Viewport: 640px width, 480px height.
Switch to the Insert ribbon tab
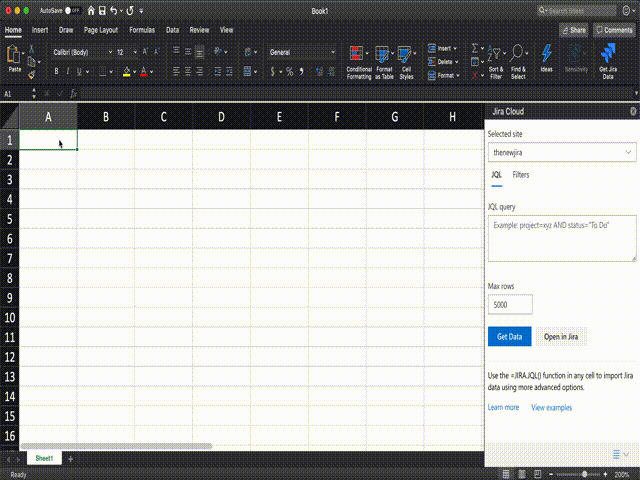[x=40, y=30]
